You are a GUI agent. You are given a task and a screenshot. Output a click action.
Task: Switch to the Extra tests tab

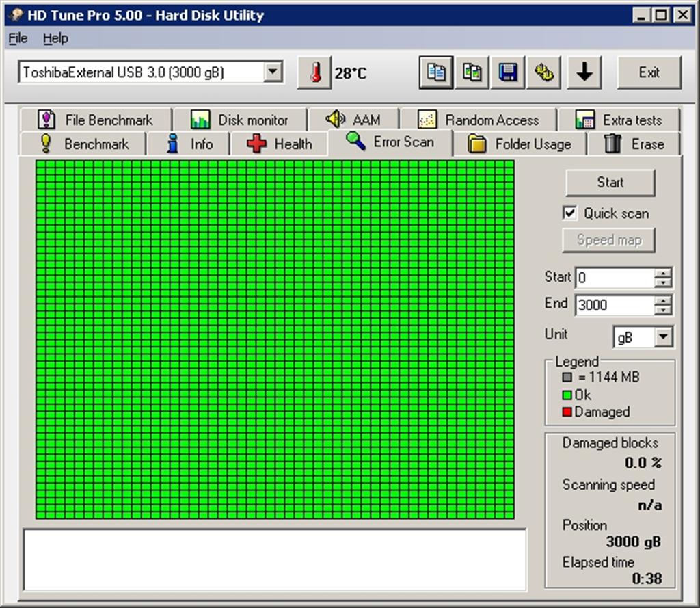(x=619, y=120)
